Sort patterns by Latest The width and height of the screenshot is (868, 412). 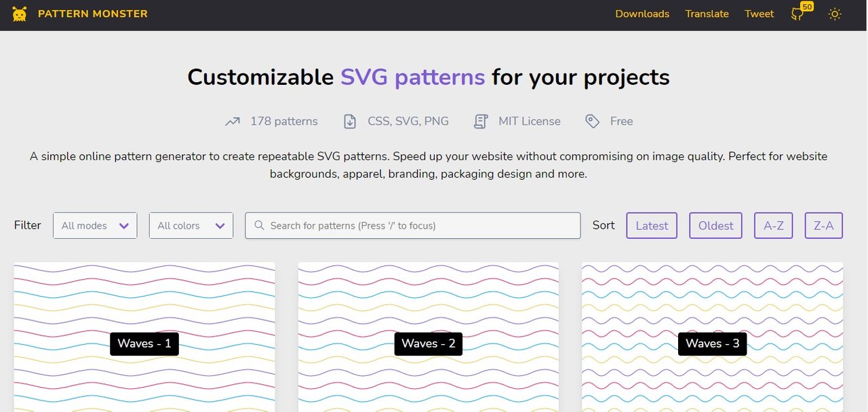652,225
